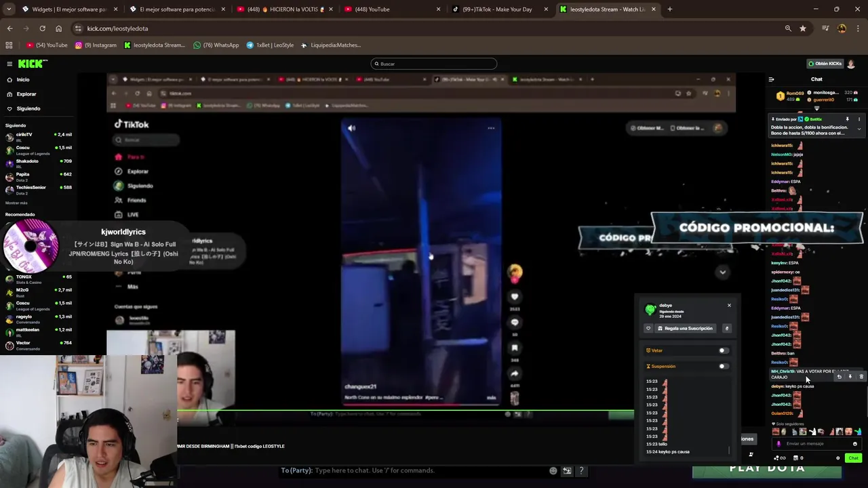
Task: Open Explorar in the Kick sidebar
Action: point(26,94)
